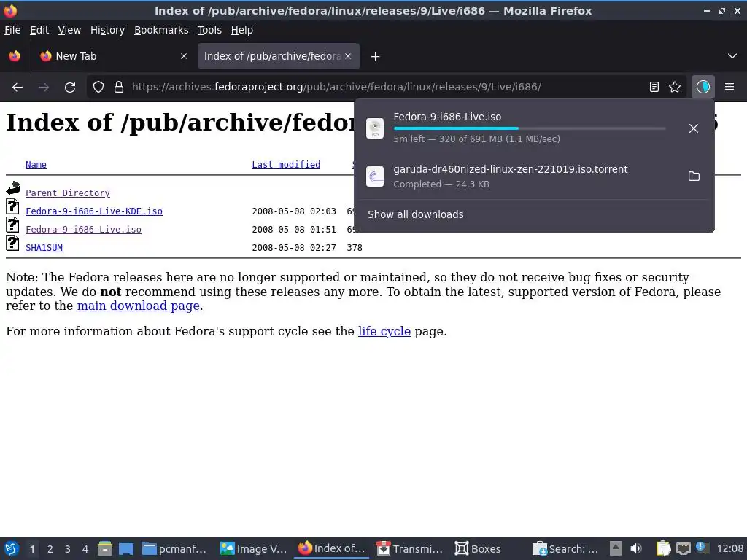Toggle reader view icon in address bar

click(654, 87)
